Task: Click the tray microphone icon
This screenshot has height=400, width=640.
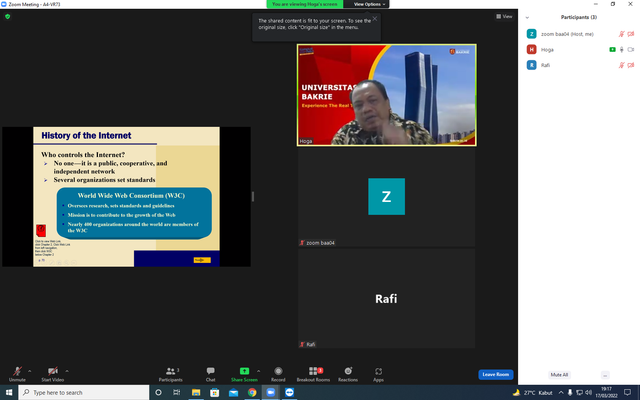Action: (570, 393)
